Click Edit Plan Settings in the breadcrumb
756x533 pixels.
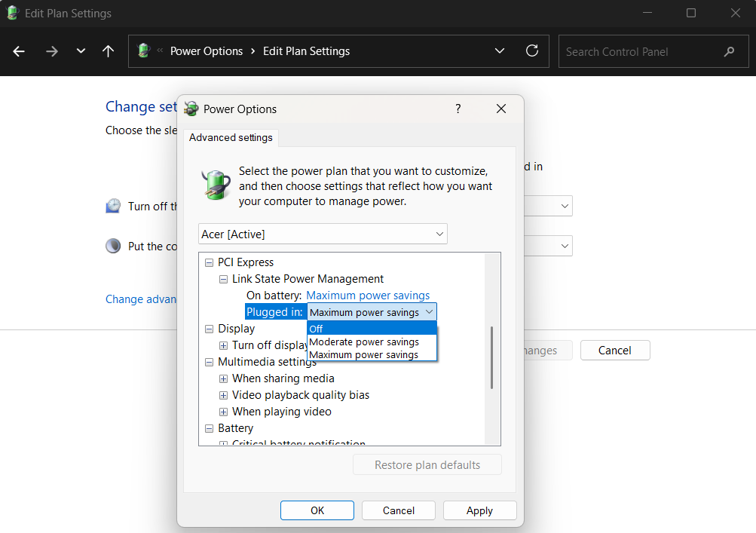coord(306,51)
